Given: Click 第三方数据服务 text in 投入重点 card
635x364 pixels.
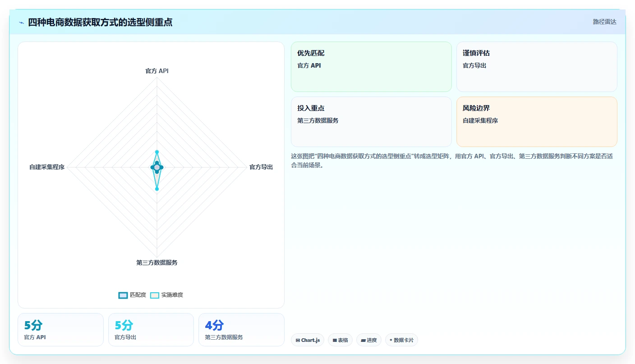Looking at the screenshot, I should [x=318, y=120].
